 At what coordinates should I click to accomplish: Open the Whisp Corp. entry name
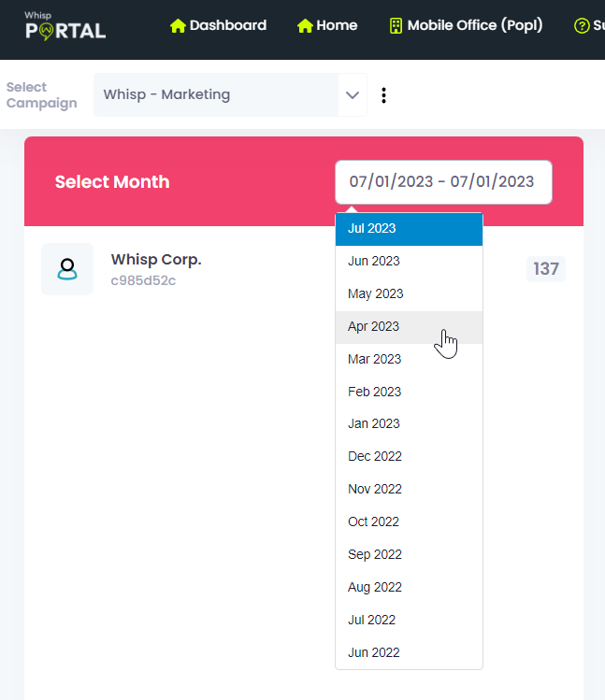click(x=156, y=260)
